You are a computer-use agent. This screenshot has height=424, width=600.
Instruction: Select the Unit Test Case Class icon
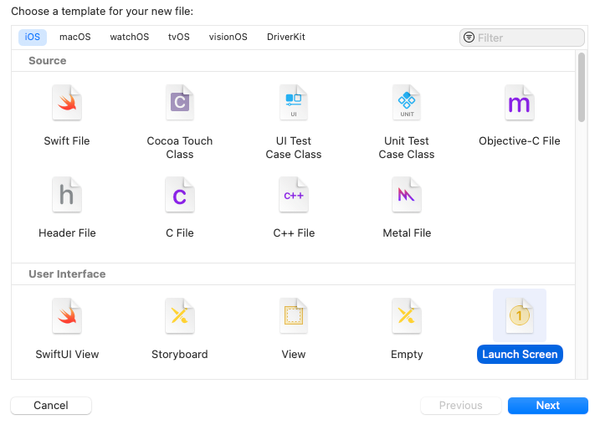coord(406,104)
